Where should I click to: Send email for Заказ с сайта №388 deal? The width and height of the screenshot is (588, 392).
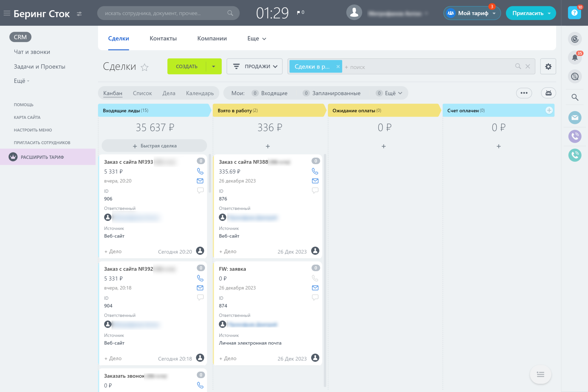coord(315,181)
